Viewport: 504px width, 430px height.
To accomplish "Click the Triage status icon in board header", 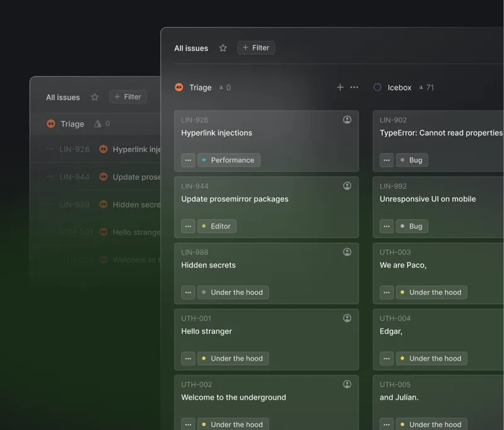I will (x=179, y=88).
